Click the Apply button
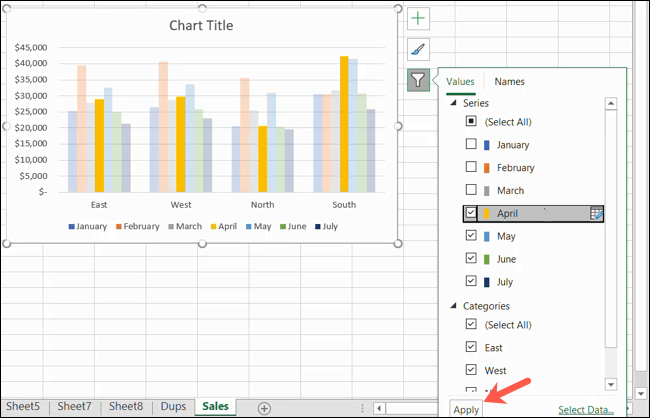Image resolution: width=650 pixels, height=418 pixels. click(466, 410)
